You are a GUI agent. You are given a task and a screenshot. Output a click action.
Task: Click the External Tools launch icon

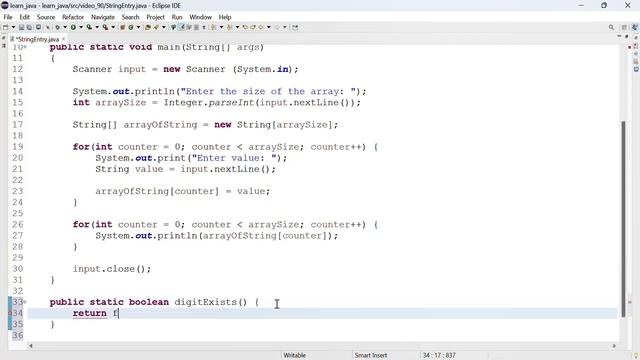tap(105, 27)
